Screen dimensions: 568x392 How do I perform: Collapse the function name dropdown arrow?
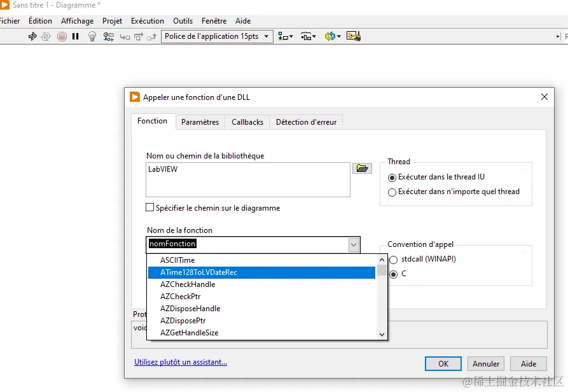pyautogui.click(x=354, y=245)
